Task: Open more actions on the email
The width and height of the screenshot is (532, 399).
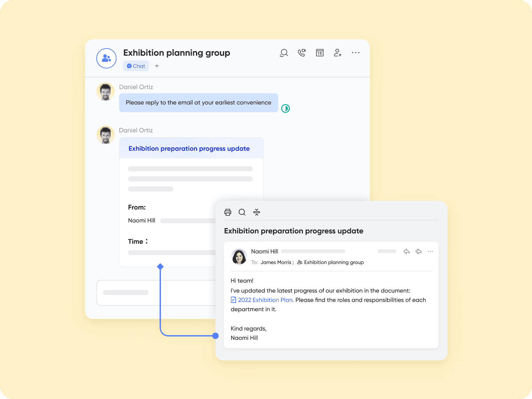Action: [x=430, y=251]
